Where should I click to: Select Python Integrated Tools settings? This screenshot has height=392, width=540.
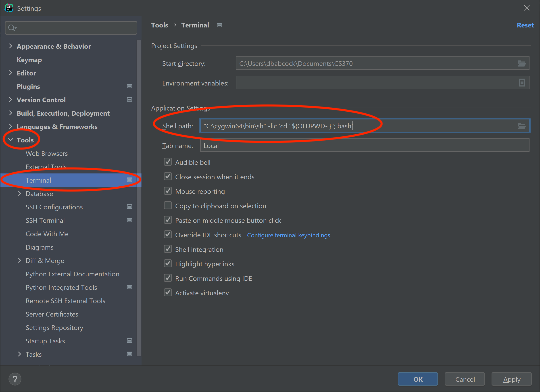61,288
